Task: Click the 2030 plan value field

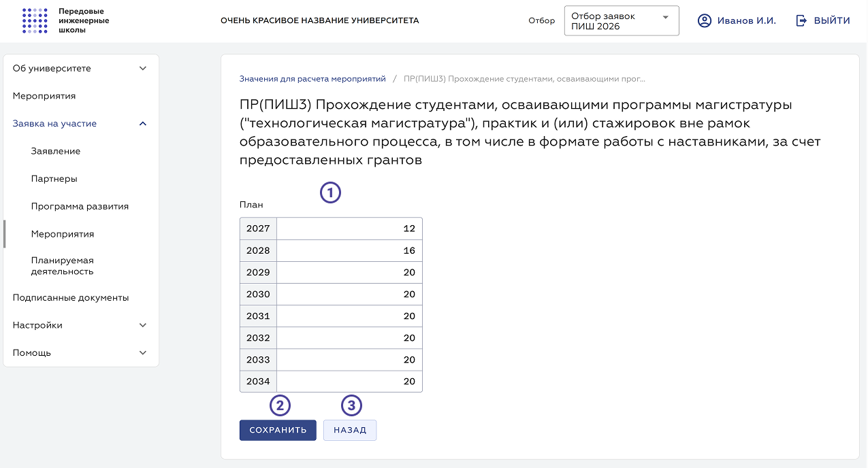Action: click(x=349, y=294)
